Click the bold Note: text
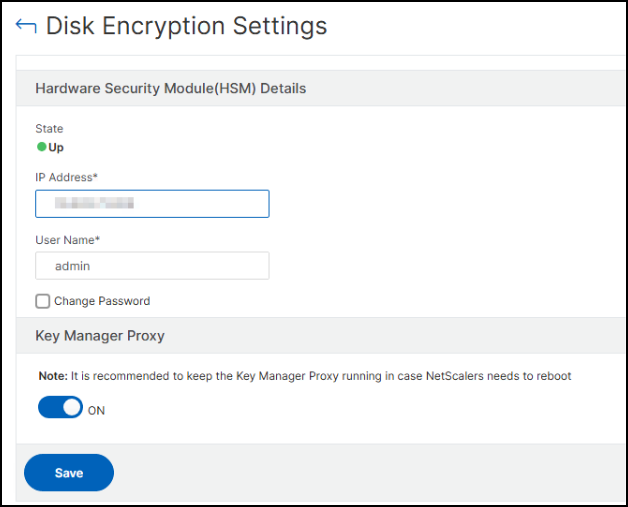This screenshot has width=628, height=507. [x=51, y=376]
